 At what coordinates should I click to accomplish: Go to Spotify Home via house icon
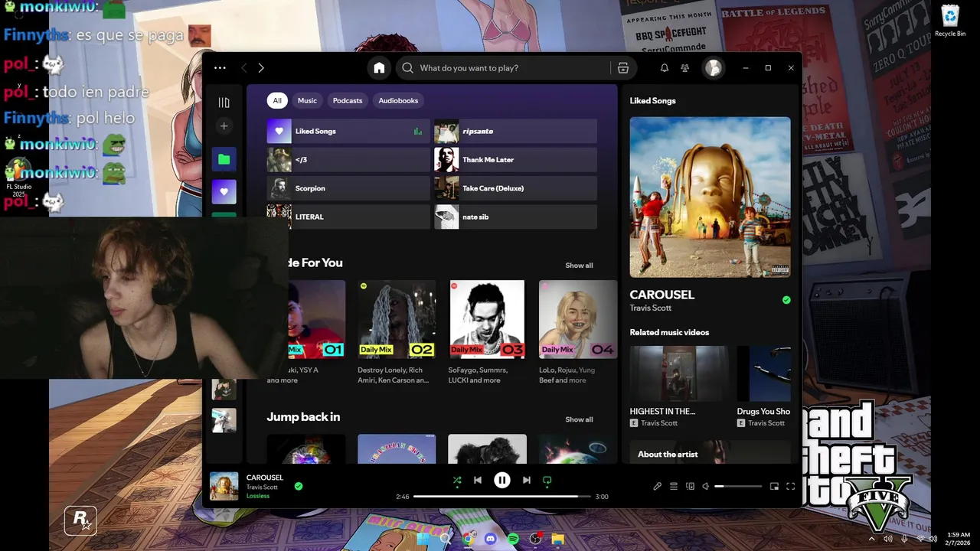click(x=379, y=68)
